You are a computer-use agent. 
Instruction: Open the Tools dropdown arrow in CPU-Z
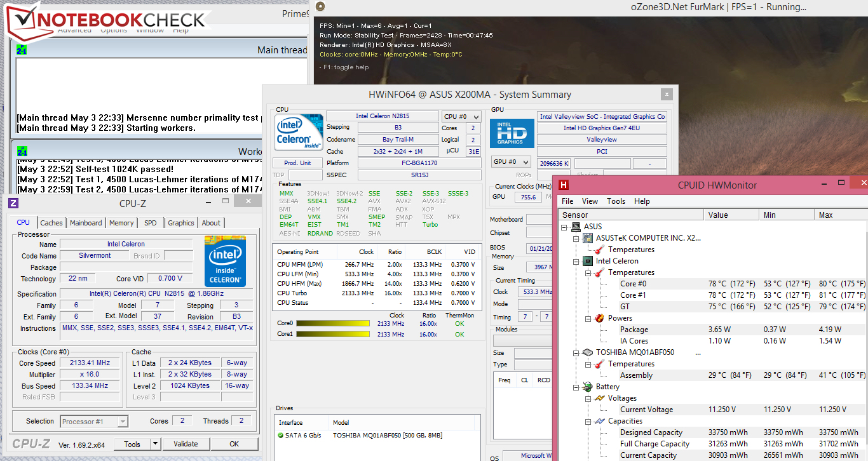pyautogui.click(x=156, y=444)
